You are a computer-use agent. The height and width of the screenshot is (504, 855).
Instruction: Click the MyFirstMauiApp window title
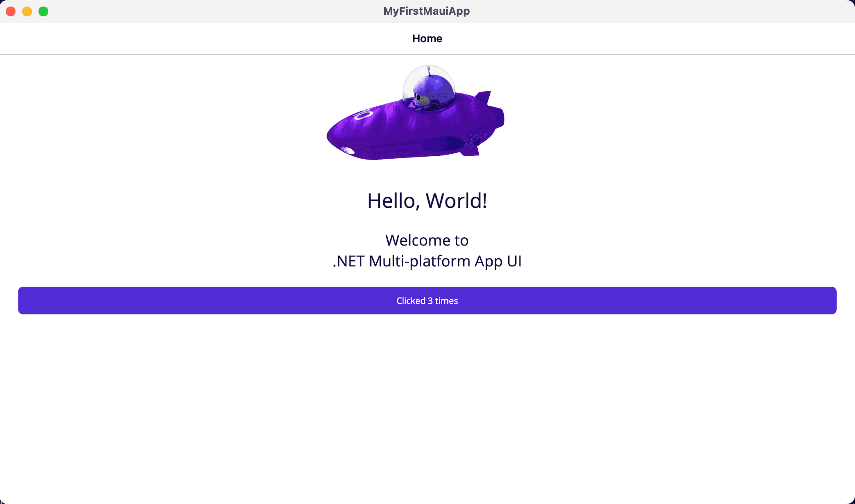click(426, 11)
